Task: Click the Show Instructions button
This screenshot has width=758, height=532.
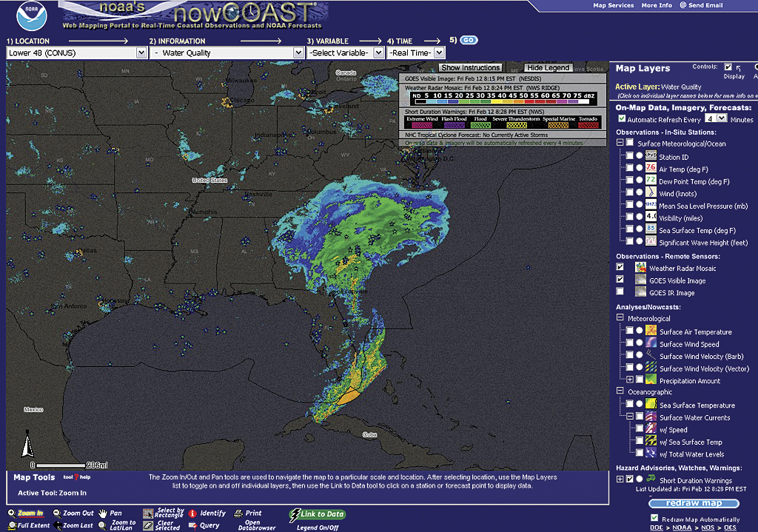Action: point(470,67)
